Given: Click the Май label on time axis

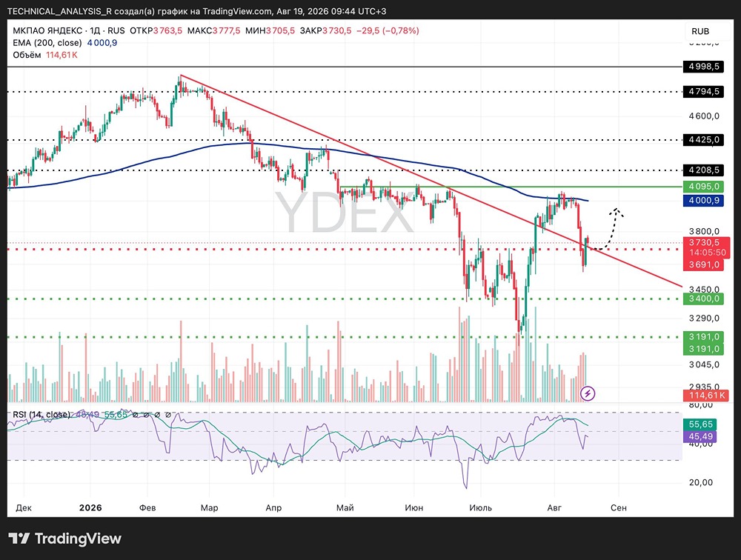Looking at the screenshot, I should [345, 507].
